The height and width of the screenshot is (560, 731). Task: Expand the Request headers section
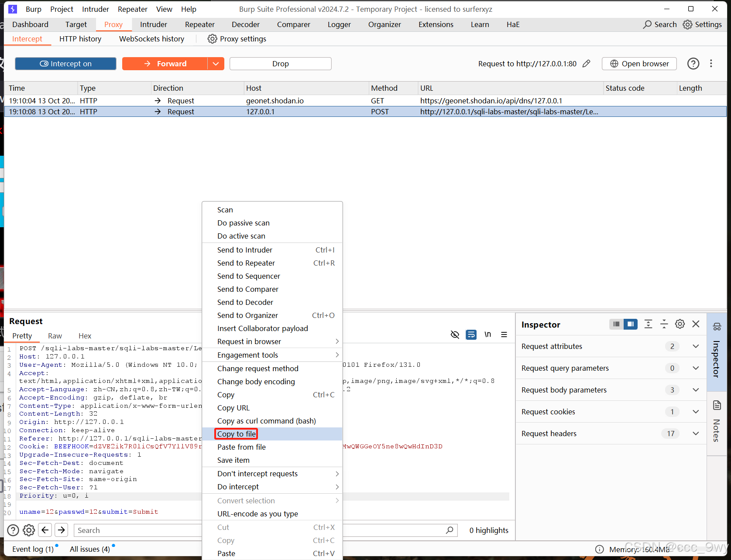click(696, 433)
